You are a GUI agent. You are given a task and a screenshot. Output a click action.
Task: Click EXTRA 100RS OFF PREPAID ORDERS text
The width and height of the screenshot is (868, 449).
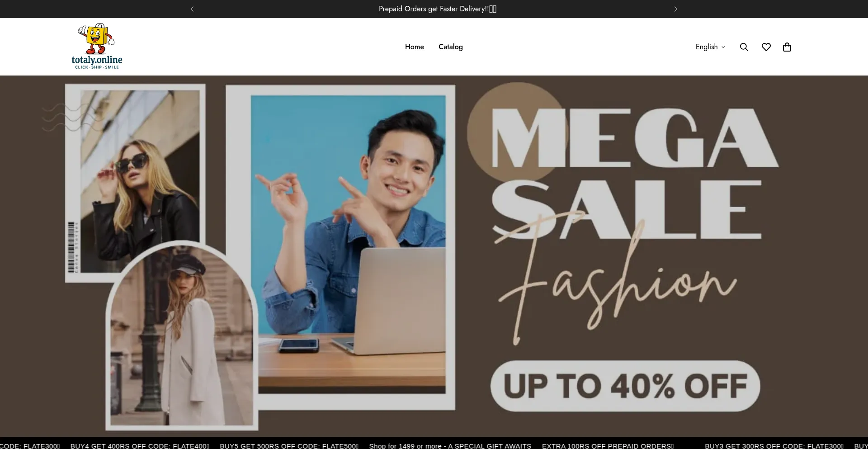(x=607, y=445)
